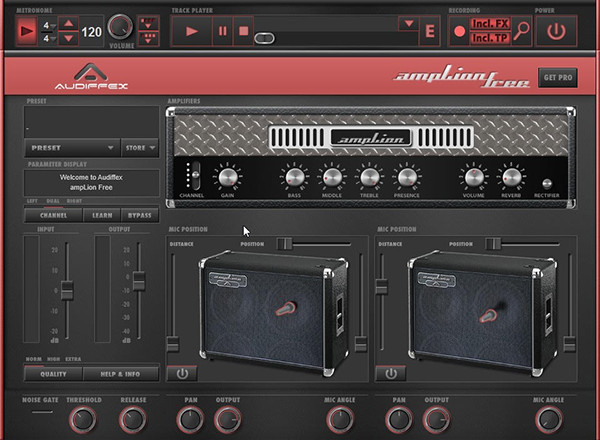Click the CHANNEL mode button
This screenshot has height=440, width=600.
pos(53,215)
